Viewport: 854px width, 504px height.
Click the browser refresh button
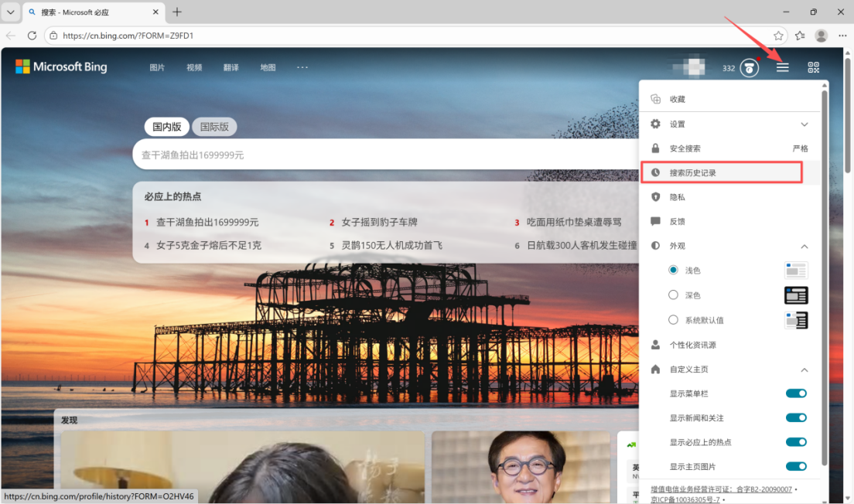point(32,36)
